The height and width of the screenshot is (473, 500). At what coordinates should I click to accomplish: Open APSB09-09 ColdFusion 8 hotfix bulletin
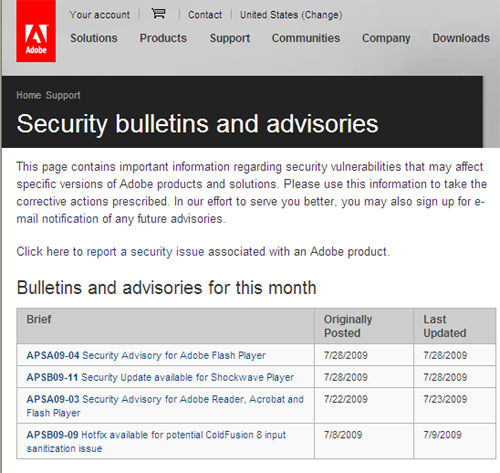pyautogui.click(x=156, y=441)
